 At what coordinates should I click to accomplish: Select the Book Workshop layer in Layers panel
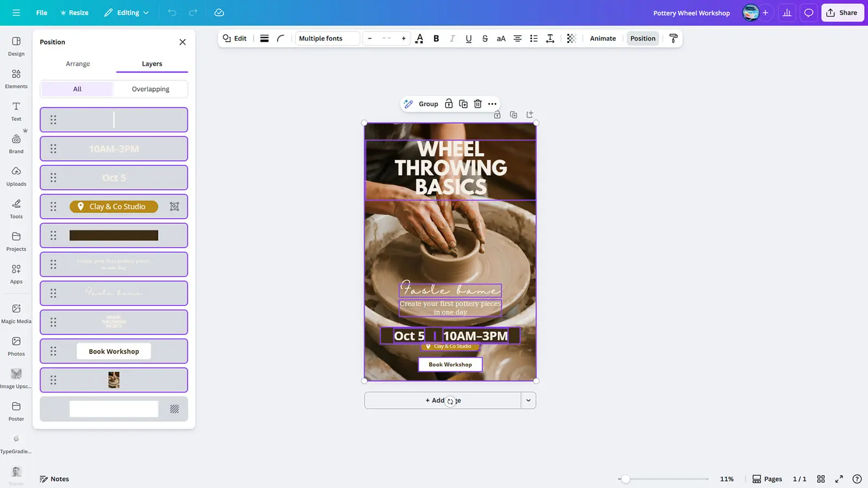point(113,351)
